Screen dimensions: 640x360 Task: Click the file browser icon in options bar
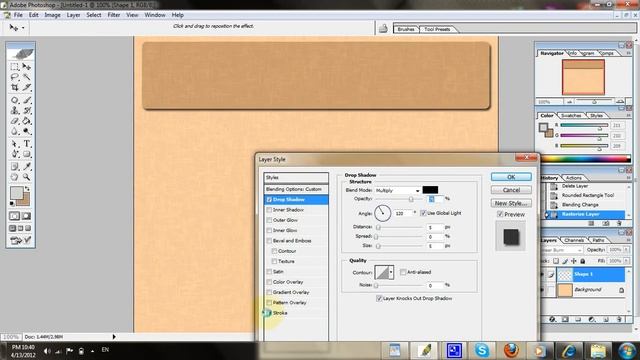383,29
